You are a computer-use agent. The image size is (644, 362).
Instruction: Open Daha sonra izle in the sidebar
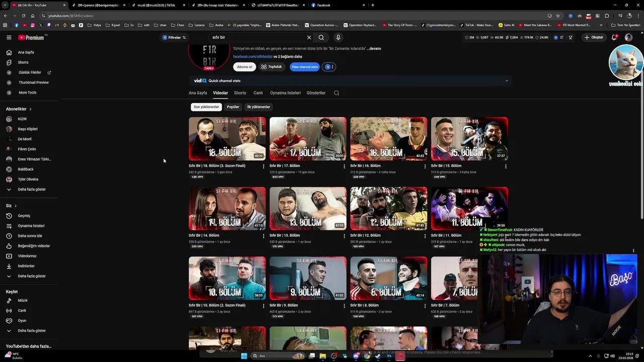29,236
